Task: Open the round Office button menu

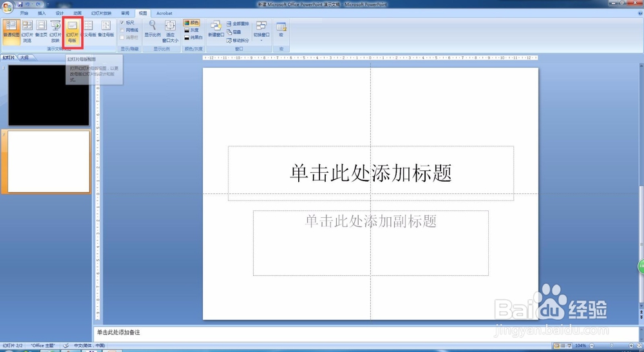Action: [x=7, y=7]
